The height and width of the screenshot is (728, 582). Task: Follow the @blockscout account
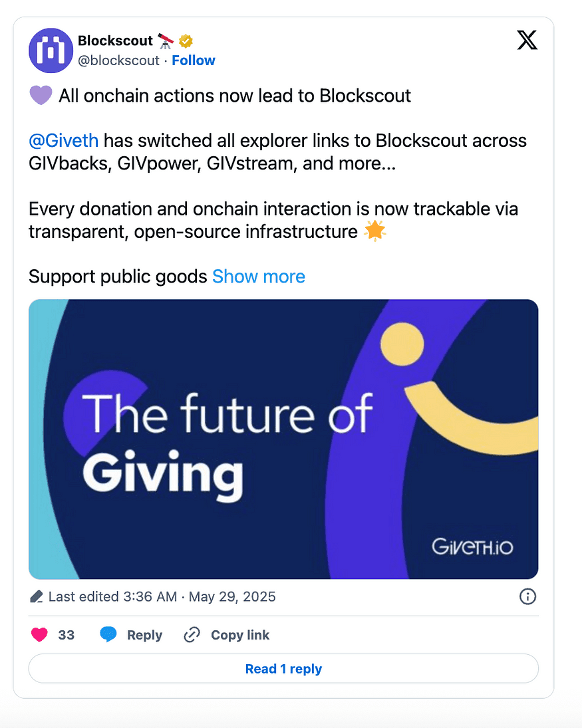click(194, 61)
